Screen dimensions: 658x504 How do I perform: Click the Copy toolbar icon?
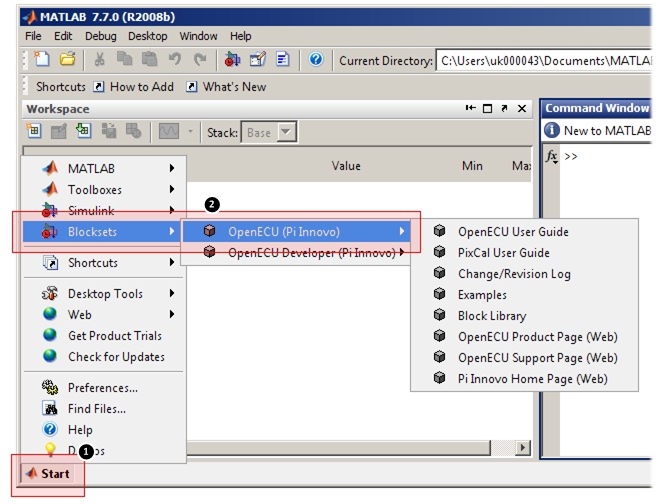click(124, 59)
